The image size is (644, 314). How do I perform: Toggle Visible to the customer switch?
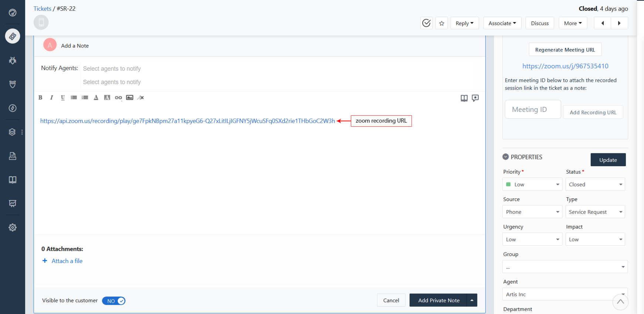pyautogui.click(x=114, y=301)
